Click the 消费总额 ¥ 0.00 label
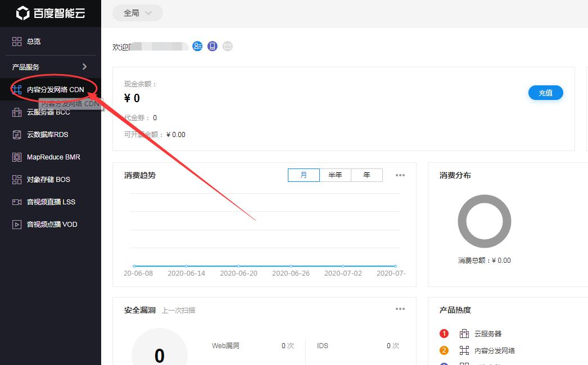 click(x=485, y=261)
